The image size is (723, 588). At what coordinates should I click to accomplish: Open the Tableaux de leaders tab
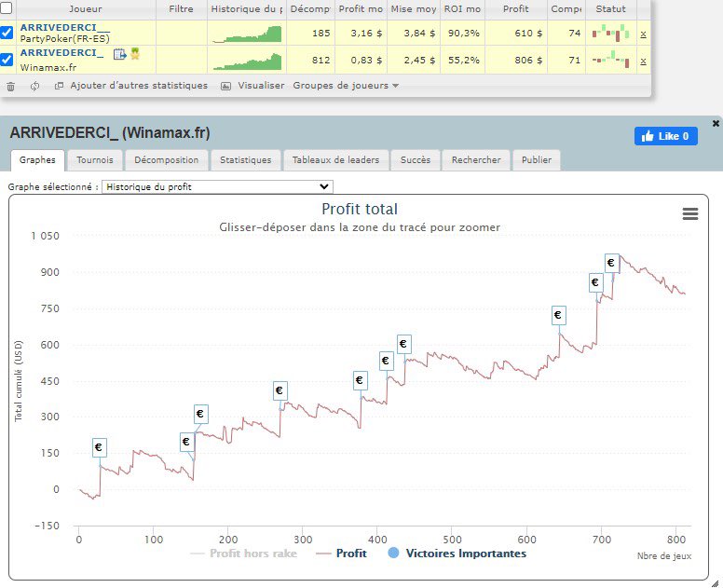335,160
